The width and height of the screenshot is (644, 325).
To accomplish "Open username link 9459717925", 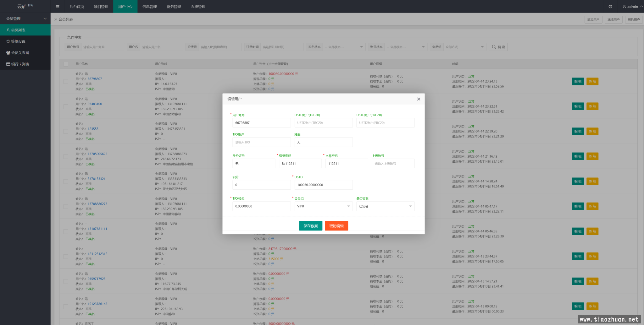I will [x=97, y=279].
